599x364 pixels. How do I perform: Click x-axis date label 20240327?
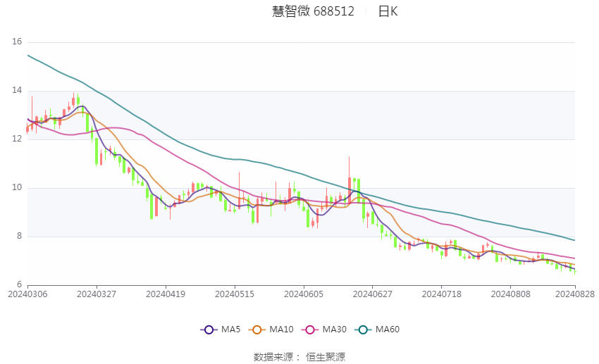[x=97, y=294]
